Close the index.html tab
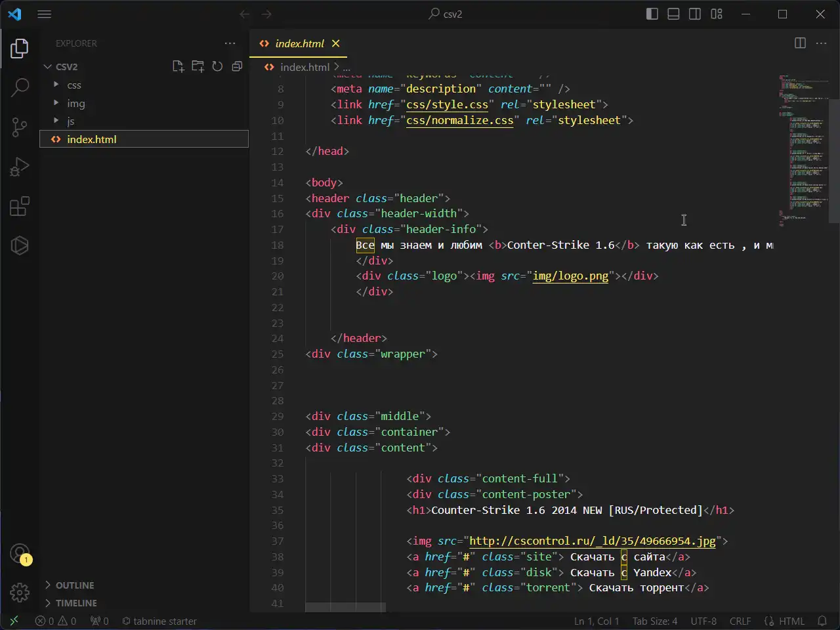The image size is (840, 630). coord(336,43)
